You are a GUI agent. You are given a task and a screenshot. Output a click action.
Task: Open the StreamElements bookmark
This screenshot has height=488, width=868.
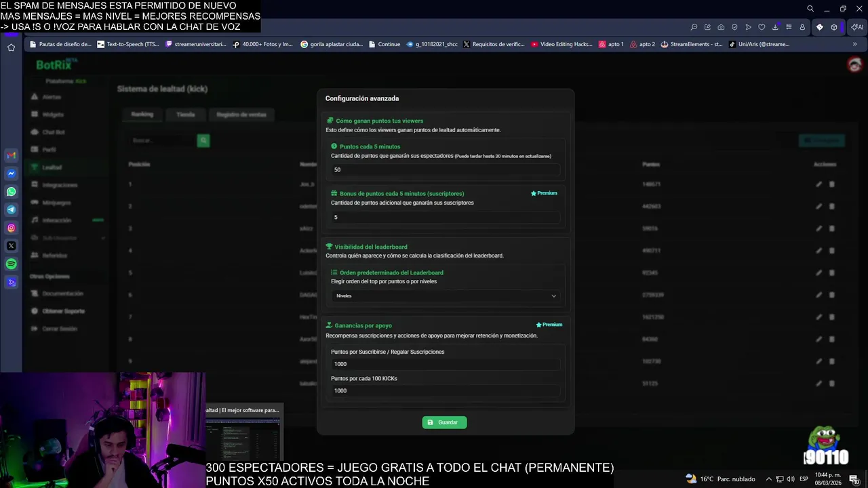(691, 44)
